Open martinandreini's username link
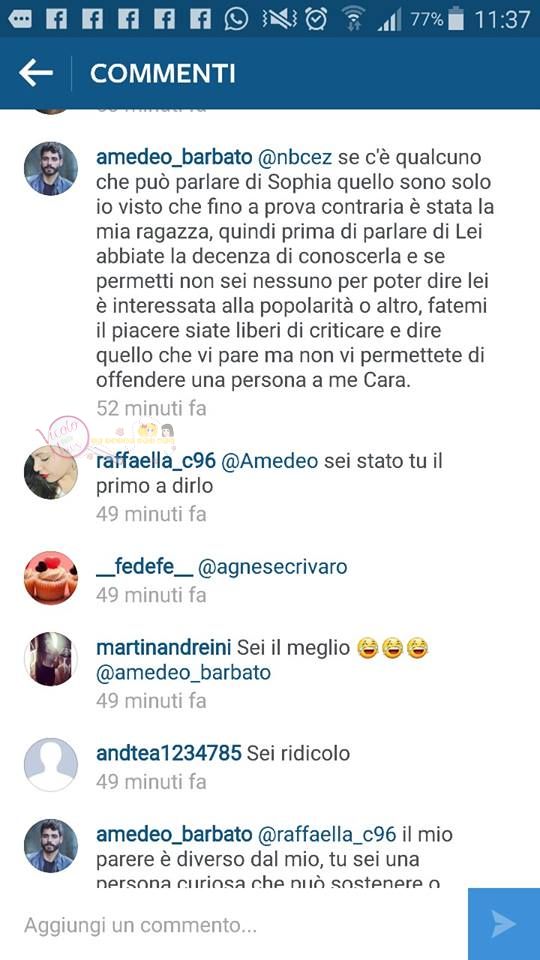The width and height of the screenshot is (540, 960). point(163,647)
